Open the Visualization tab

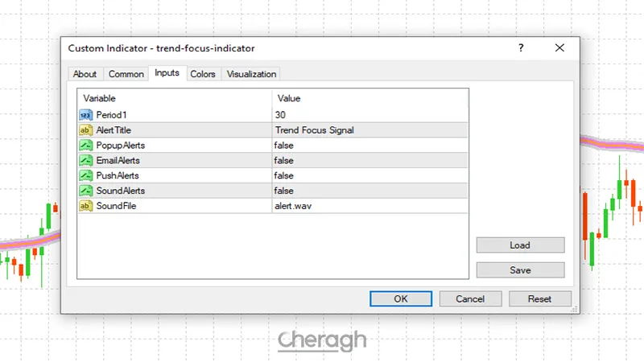251,74
